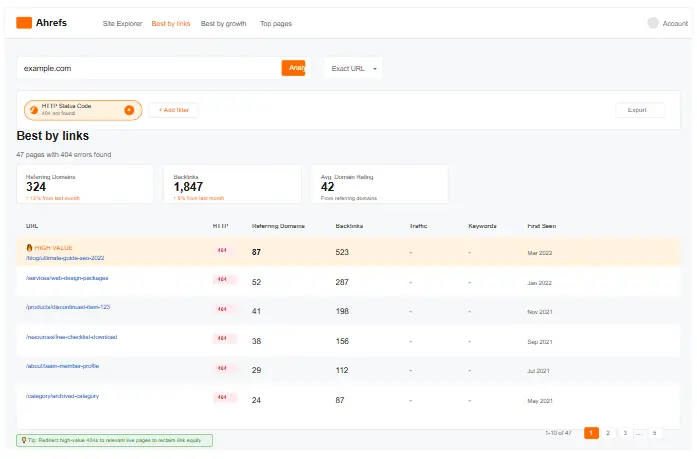This screenshot has width=697, height=459.
Task: Sort by Keywords column header
Action: 482,226
